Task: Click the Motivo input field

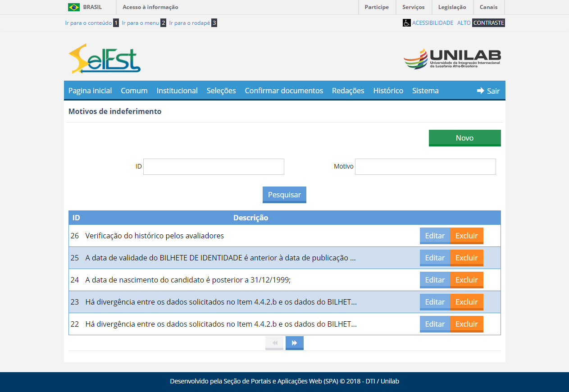Action: pyautogui.click(x=425, y=167)
